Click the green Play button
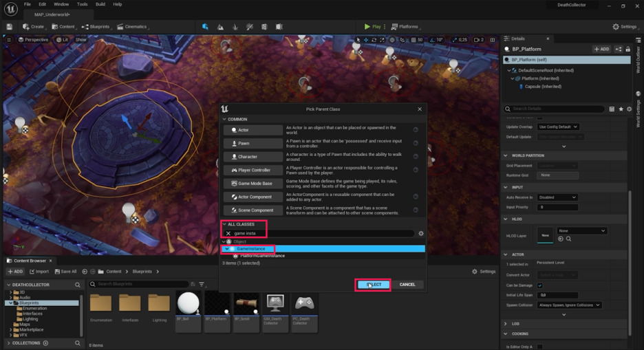644x350 pixels. [372, 27]
